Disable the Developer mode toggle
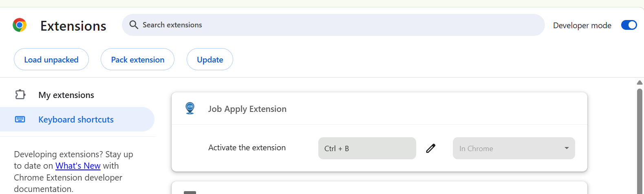This screenshot has height=194, width=644. [x=629, y=25]
